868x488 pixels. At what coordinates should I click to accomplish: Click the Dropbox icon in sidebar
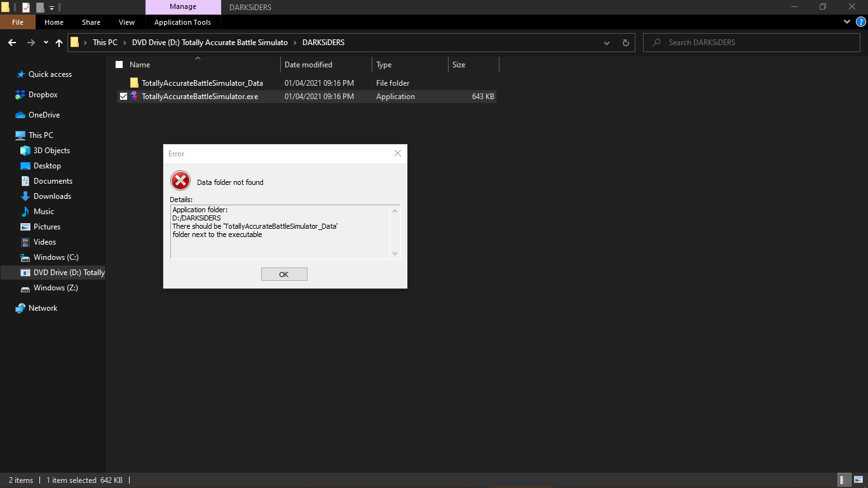[20, 95]
